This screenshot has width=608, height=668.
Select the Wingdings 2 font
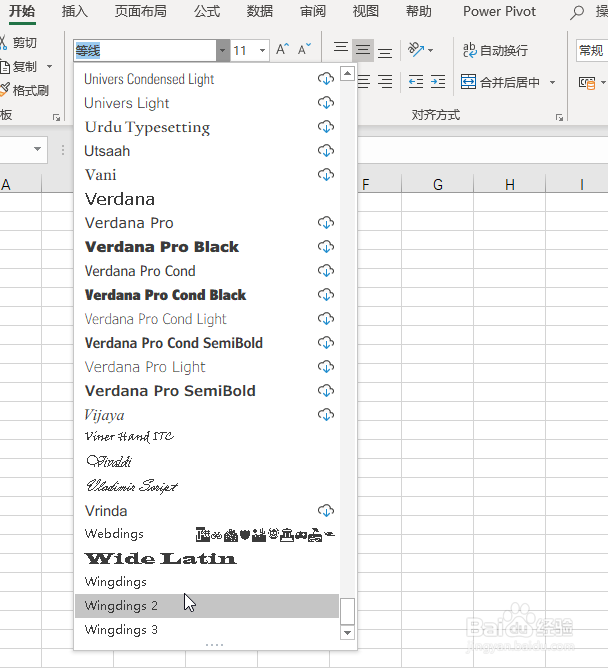pyautogui.click(x=207, y=606)
